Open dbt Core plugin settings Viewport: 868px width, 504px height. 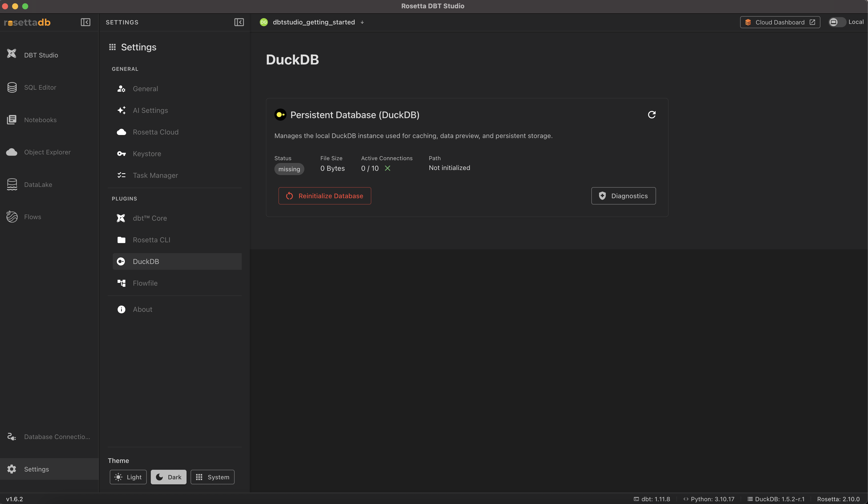coord(177,218)
